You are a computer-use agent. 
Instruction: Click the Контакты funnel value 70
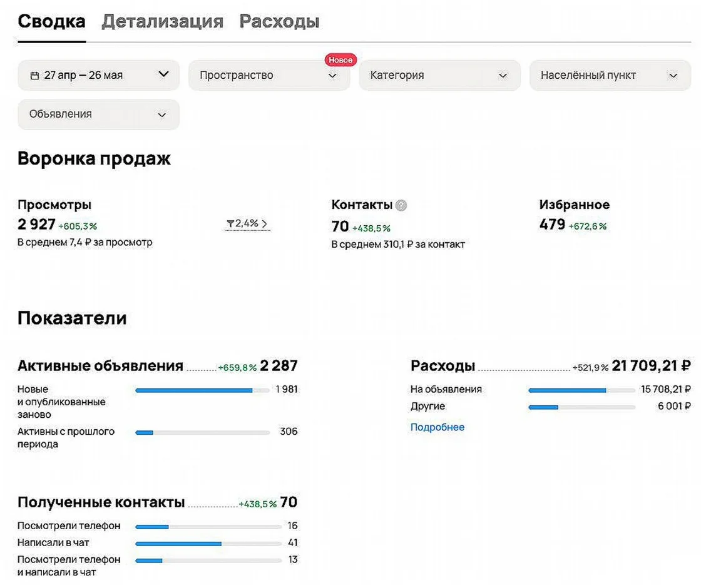coord(340,226)
